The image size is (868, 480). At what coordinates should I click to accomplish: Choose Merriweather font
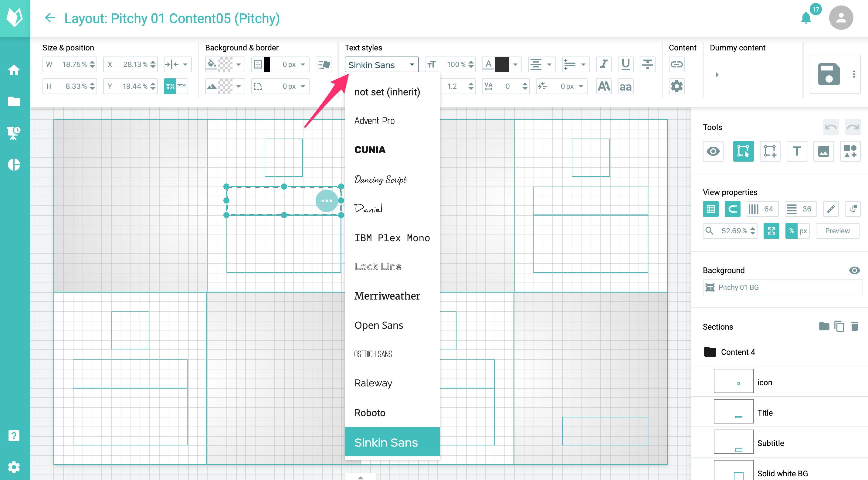pos(392,296)
